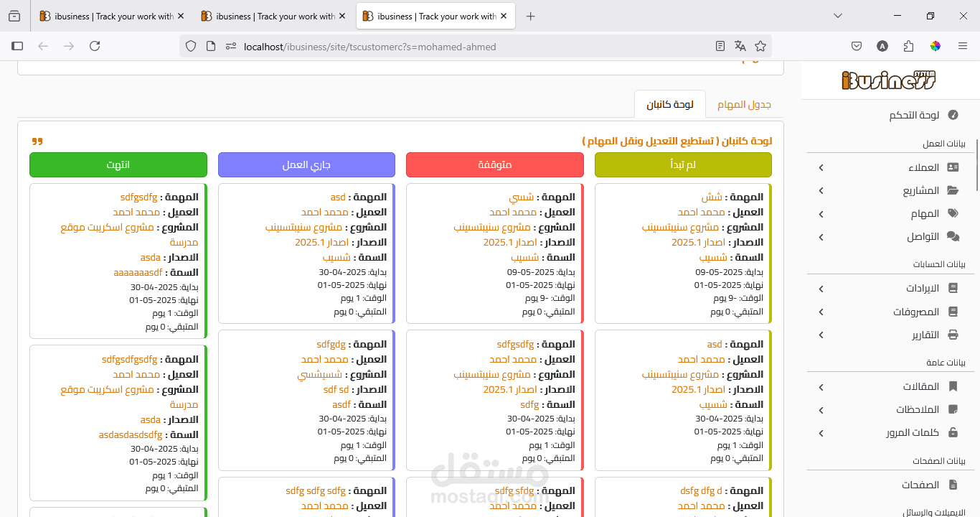Click the translate page icon in address bar
This screenshot has height=517, width=980.
(740, 46)
